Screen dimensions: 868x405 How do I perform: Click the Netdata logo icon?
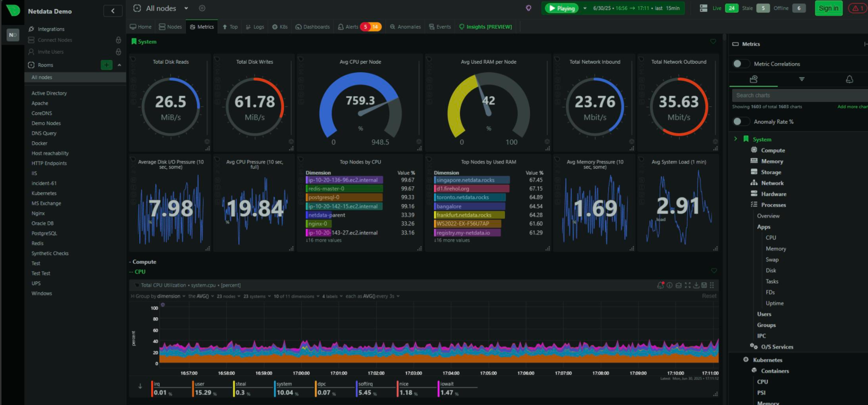coord(13,10)
